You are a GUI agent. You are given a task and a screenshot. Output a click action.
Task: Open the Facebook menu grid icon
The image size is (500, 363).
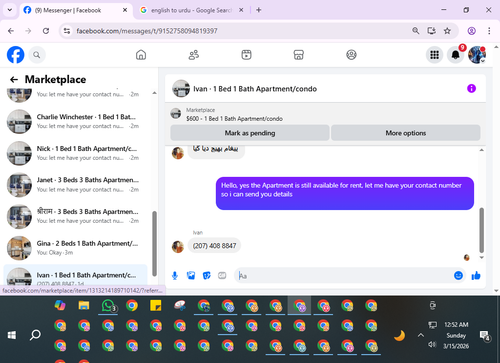point(434,55)
